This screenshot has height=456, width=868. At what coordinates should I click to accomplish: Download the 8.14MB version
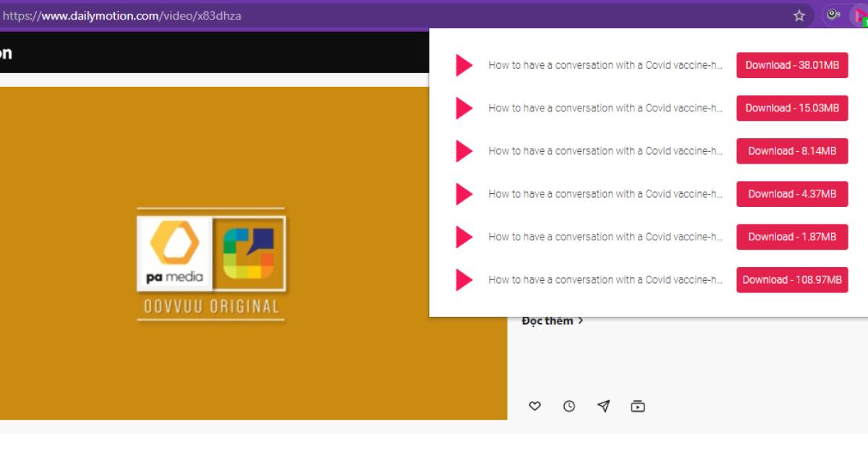(792, 151)
